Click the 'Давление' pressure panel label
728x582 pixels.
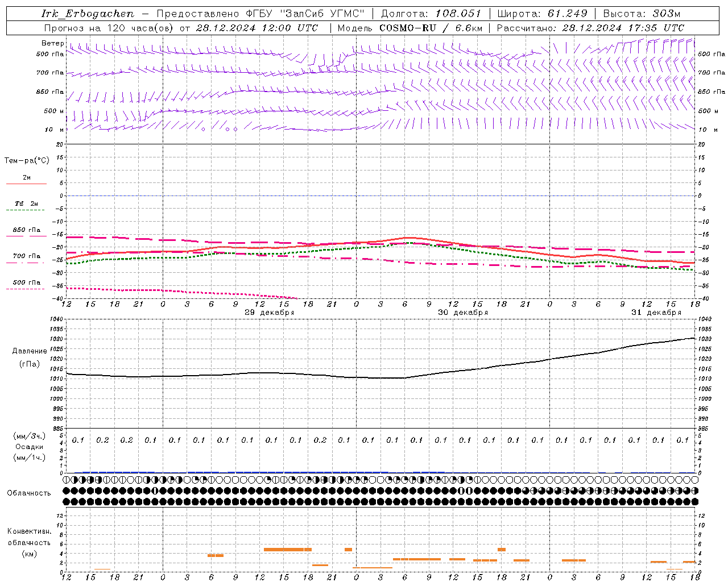coord(30,351)
